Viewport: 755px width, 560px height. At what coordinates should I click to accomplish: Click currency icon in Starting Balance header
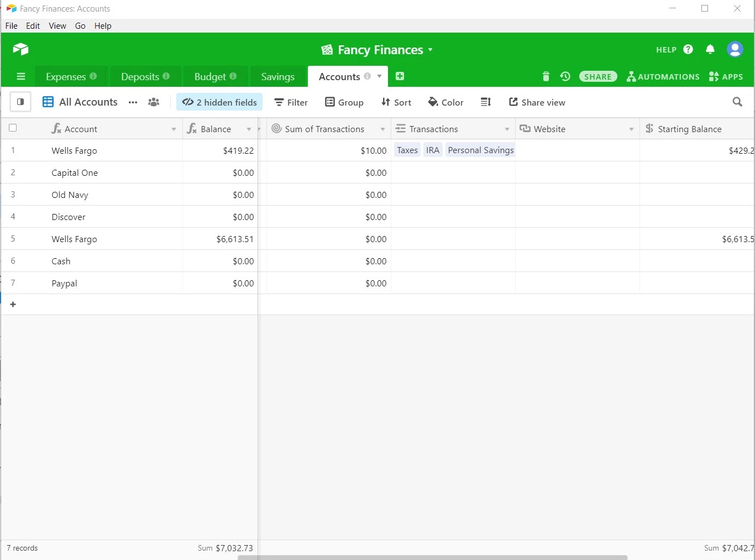coord(649,128)
